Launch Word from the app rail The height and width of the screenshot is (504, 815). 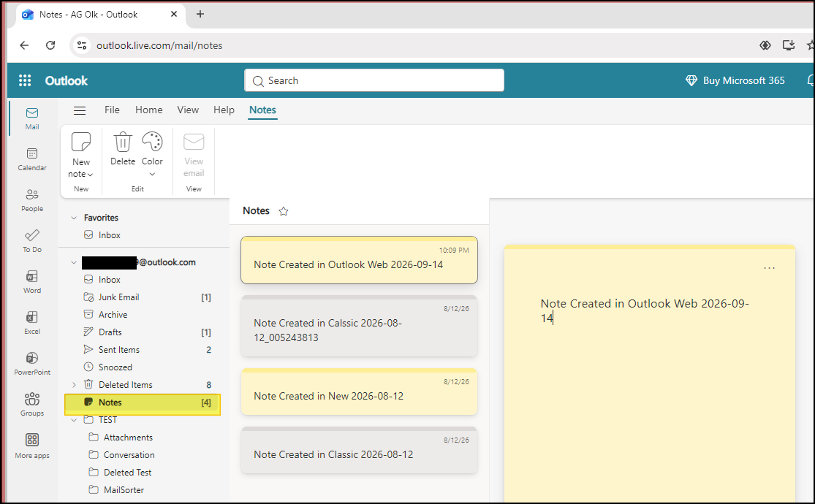32,282
